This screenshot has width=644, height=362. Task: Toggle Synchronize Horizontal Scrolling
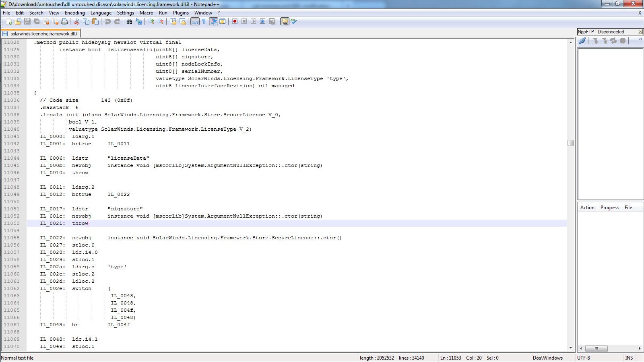click(182, 22)
